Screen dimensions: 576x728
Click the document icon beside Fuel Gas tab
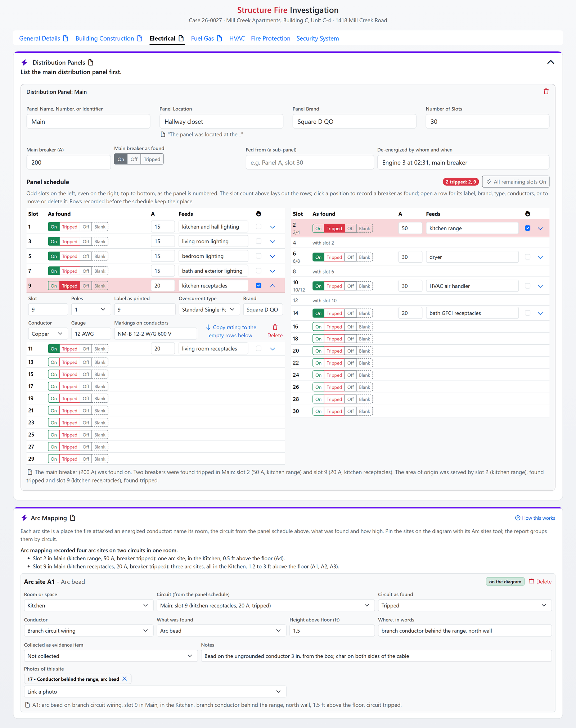[x=219, y=39]
